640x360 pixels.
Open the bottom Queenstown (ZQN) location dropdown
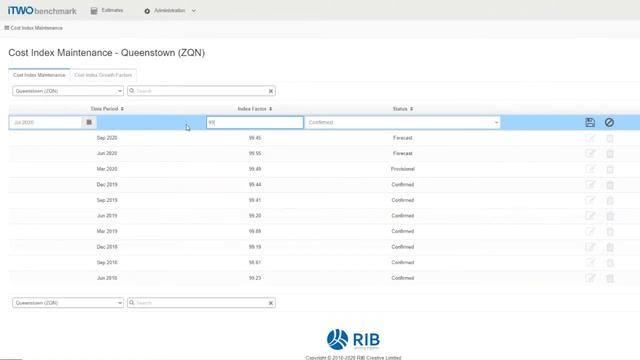pyautogui.click(x=68, y=303)
